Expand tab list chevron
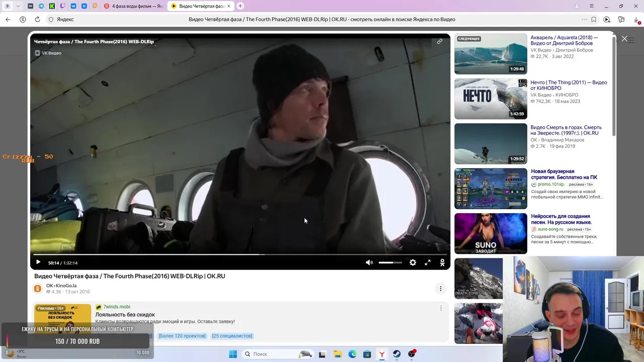644x362 pixels. tap(19, 6)
